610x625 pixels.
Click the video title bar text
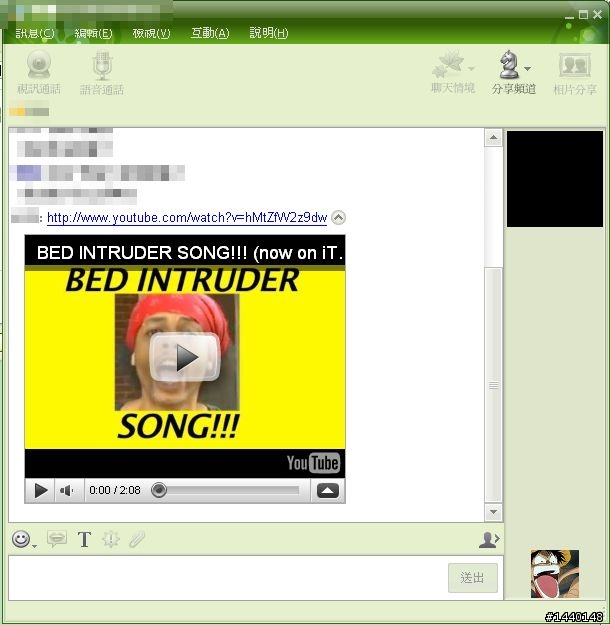tap(190, 253)
